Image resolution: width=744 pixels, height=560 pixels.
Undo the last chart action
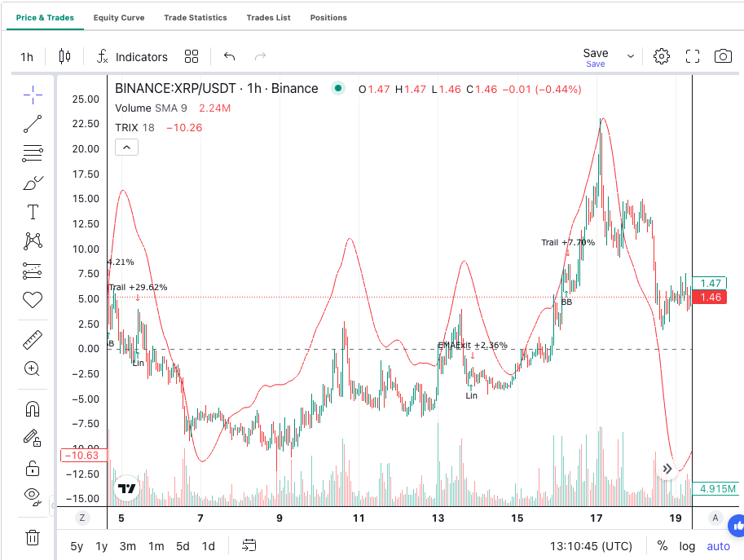coord(230,56)
